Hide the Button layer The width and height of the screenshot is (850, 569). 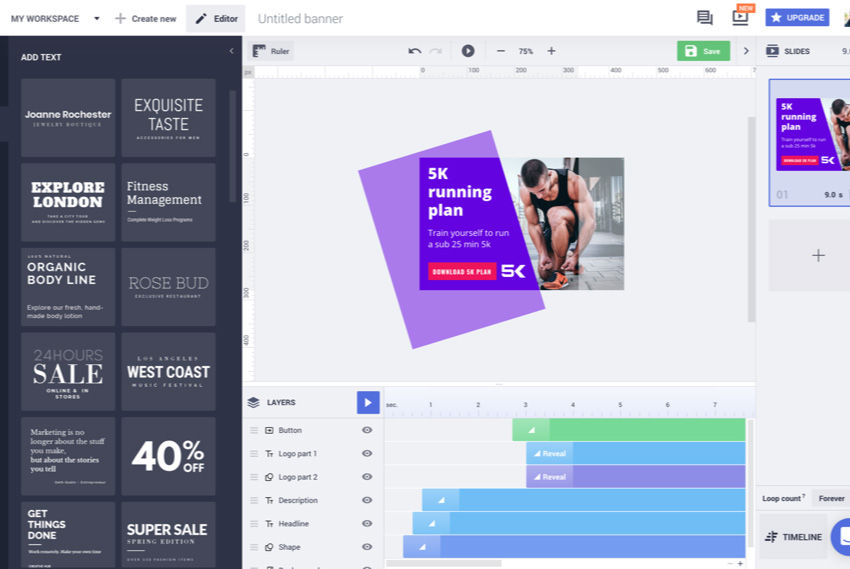pos(367,430)
